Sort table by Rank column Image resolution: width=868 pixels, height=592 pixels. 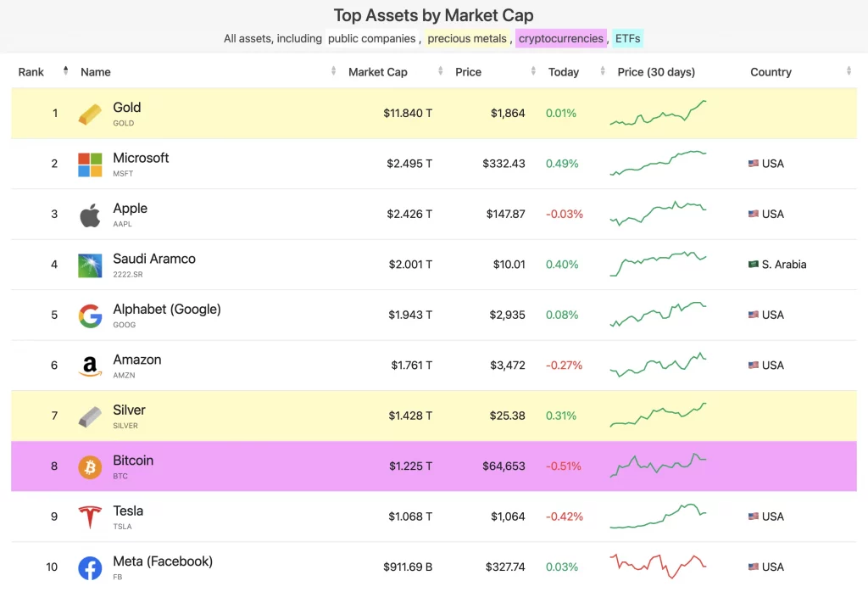click(x=31, y=72)
